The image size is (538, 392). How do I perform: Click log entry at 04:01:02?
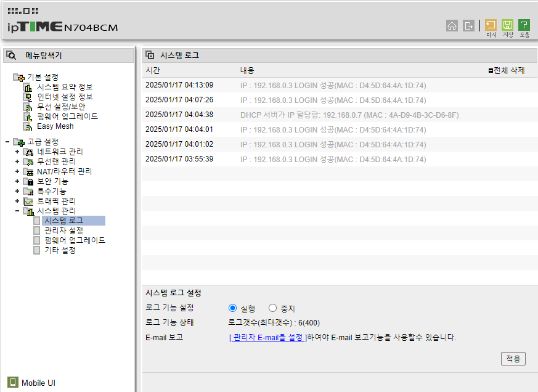point(340,144)
